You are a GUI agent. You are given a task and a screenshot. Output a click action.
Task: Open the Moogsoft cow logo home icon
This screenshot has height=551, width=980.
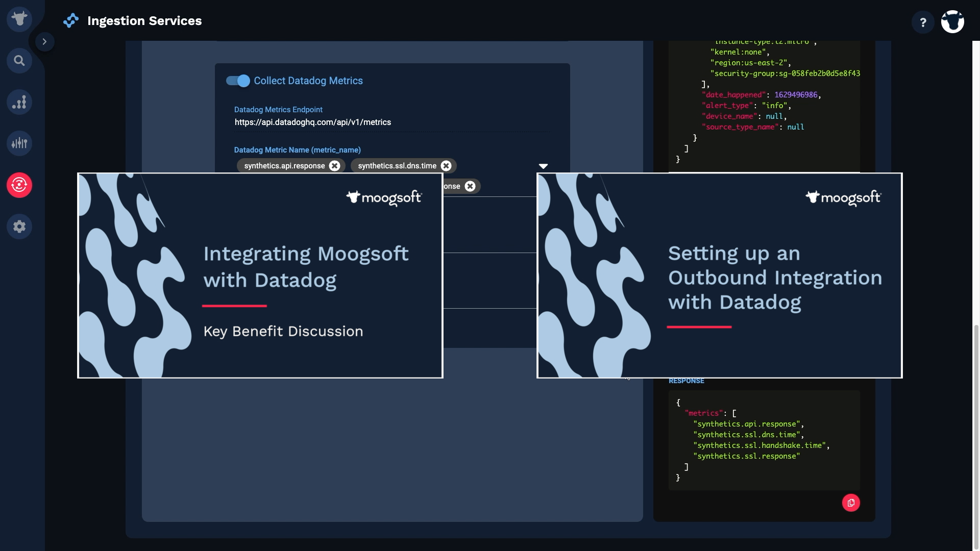(x=19, y=19)
